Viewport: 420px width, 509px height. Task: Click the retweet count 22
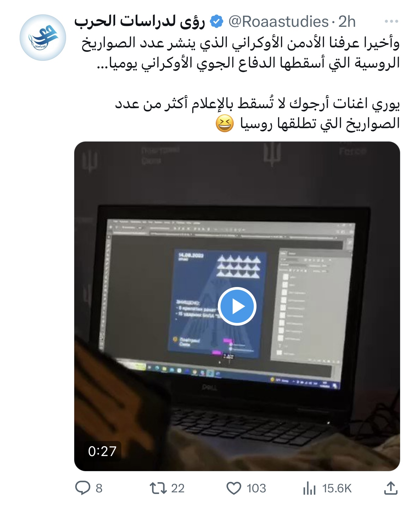click(178, 488)
